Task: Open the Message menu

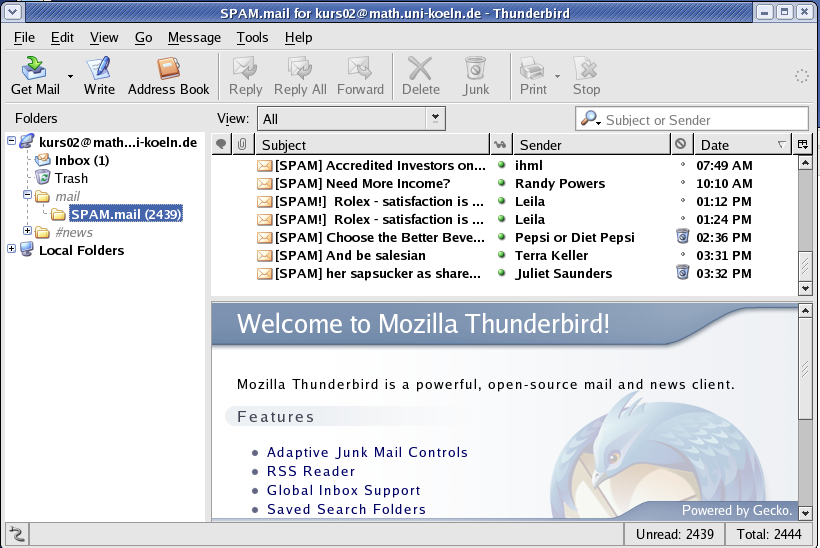Action: [194, 38]
